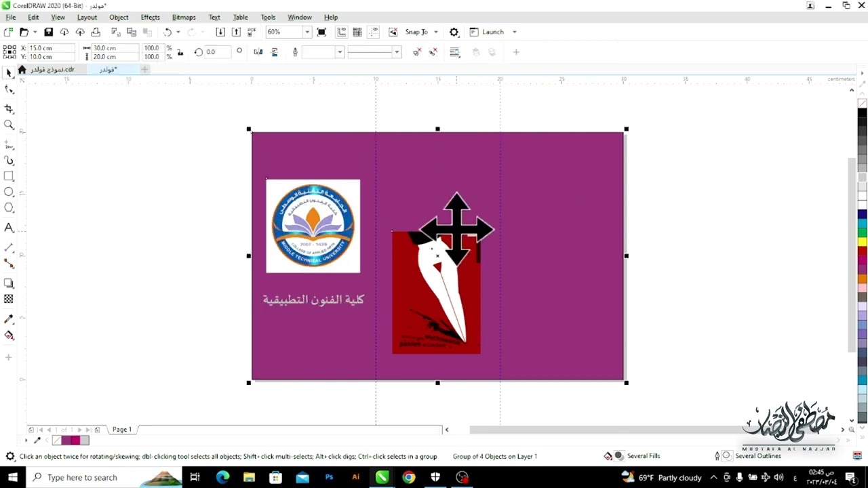Select the Ellipse tool
868x488 pixels.
coord(9,192)
